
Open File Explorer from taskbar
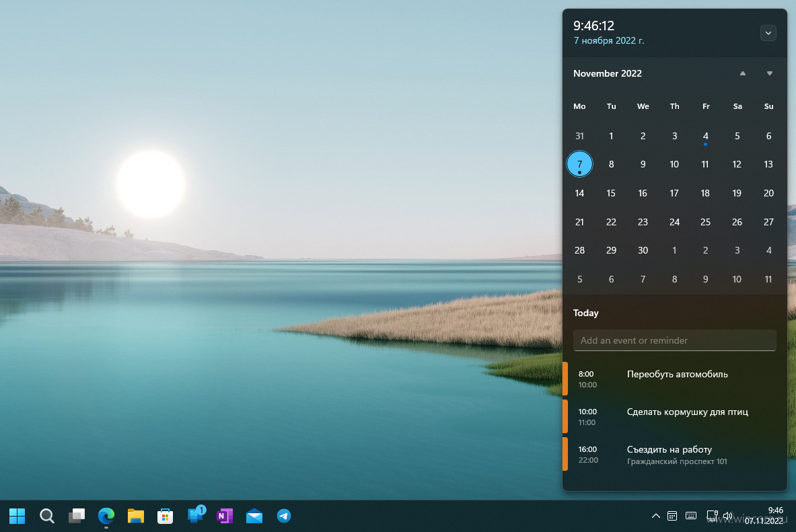(135, 516)
